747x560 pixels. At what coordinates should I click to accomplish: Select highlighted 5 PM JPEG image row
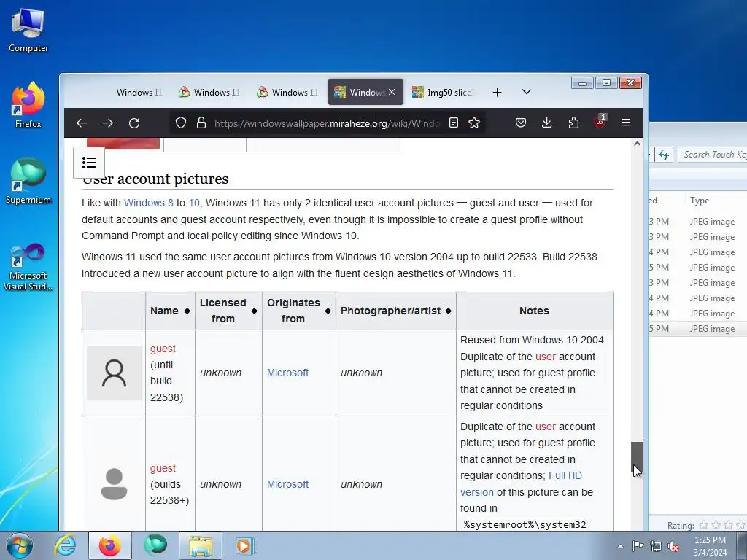(x=698, y=329)
